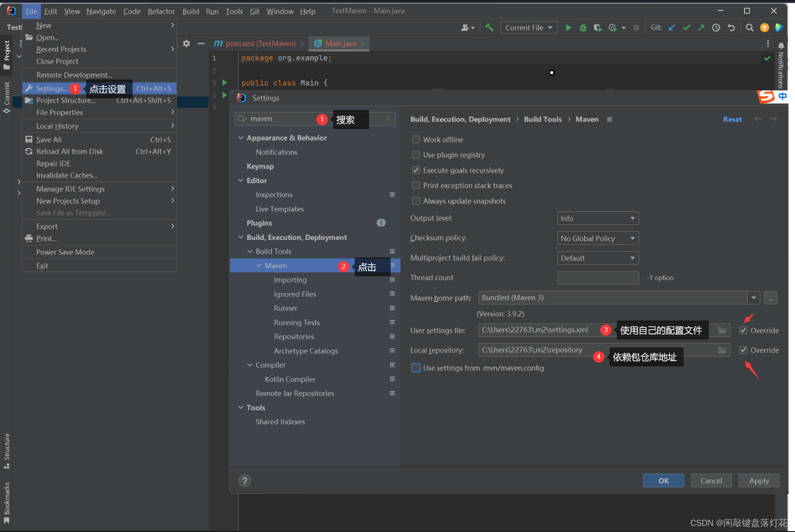Viewport: 795px width, 532px height.
Task: Click Settings back navigation arrow
Action: tap(758, 119)
